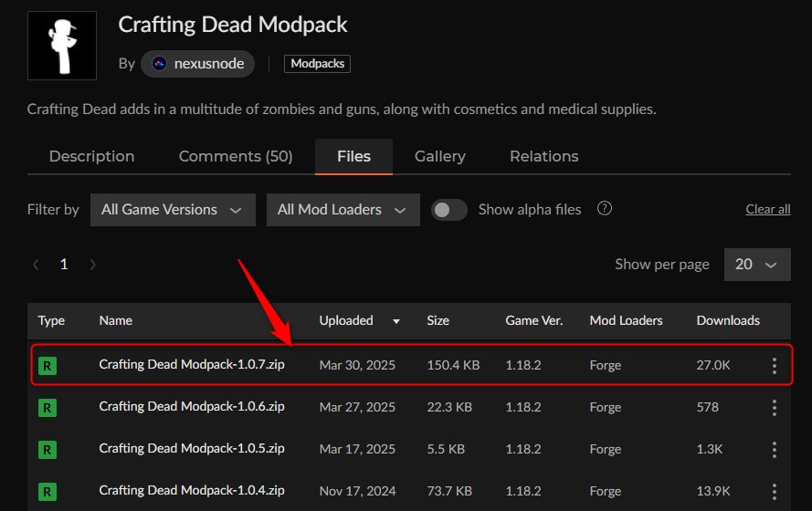812x511 pixels.
Task: Switch to the Gallery tab
Action: (x=440, y=156)
